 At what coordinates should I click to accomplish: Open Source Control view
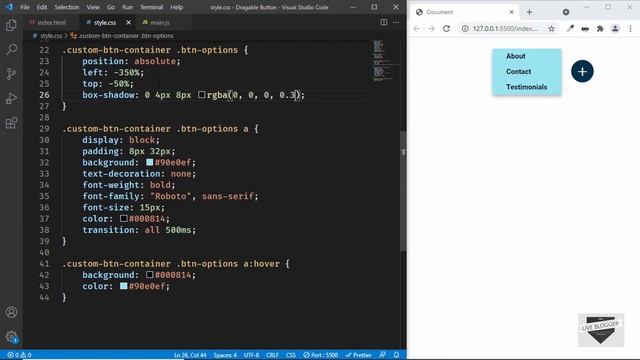coord(11,74)
